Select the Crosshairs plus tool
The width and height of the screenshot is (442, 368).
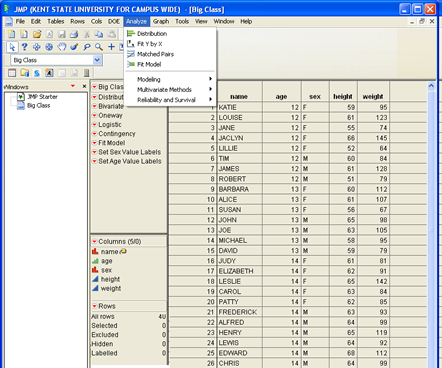coord(111,47)
